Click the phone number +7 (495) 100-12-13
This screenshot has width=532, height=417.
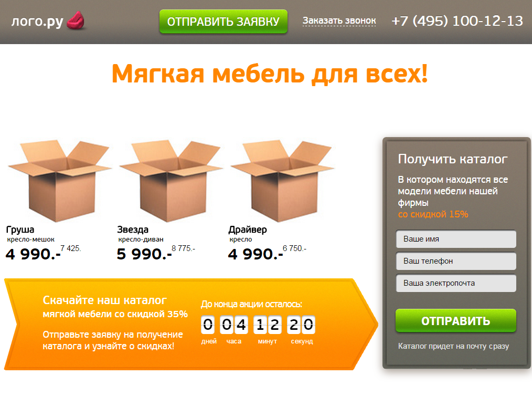[x=457, y=21]
